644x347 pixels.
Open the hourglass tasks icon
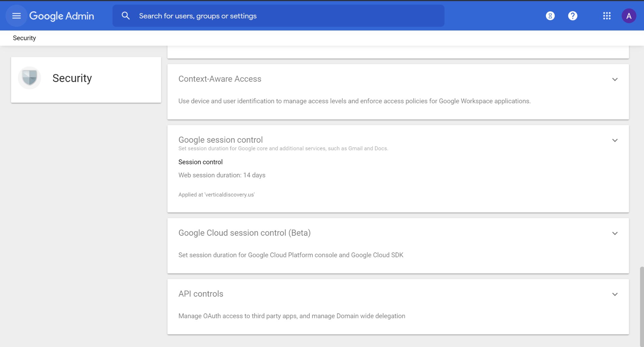(x=550, y=16)
